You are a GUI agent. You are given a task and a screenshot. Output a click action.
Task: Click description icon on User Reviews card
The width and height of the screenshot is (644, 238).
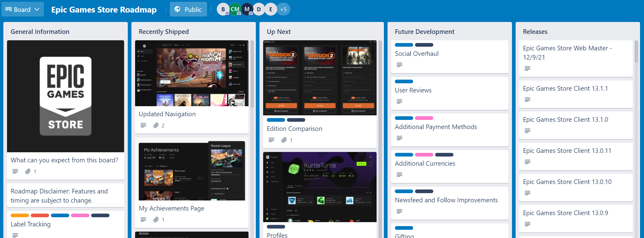point(399,101)
